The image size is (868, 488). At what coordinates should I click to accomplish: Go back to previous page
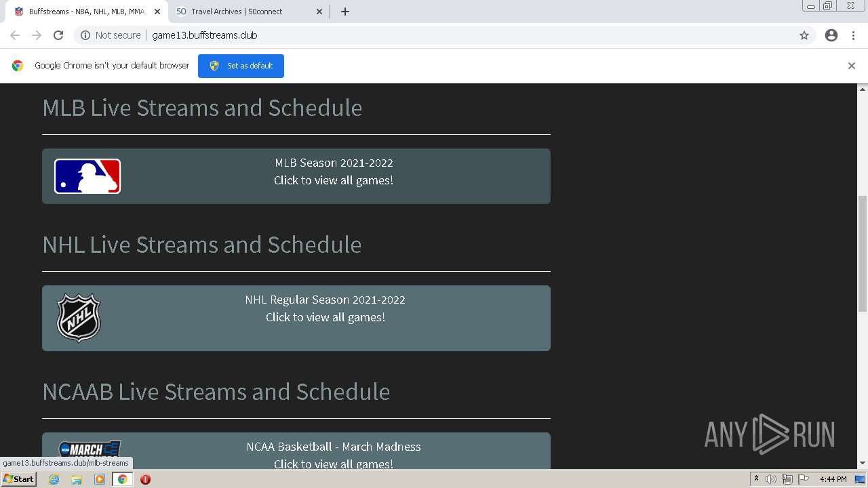click(x=15, y=35)
